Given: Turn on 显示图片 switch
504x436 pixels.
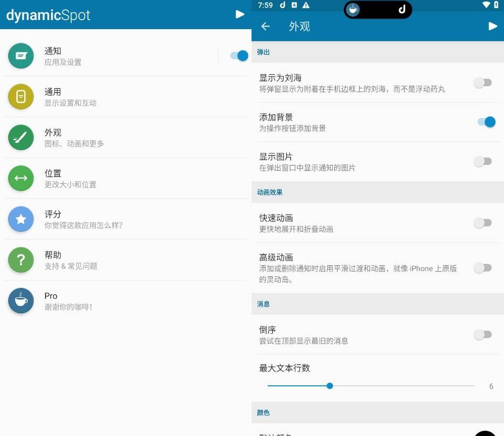Looking at the screenshot, I should 482,162.
